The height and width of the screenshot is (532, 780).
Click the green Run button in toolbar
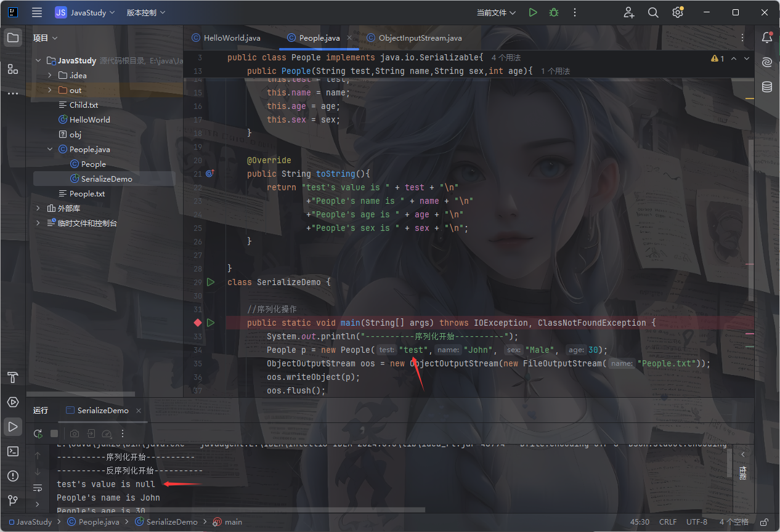coord(533,12)
